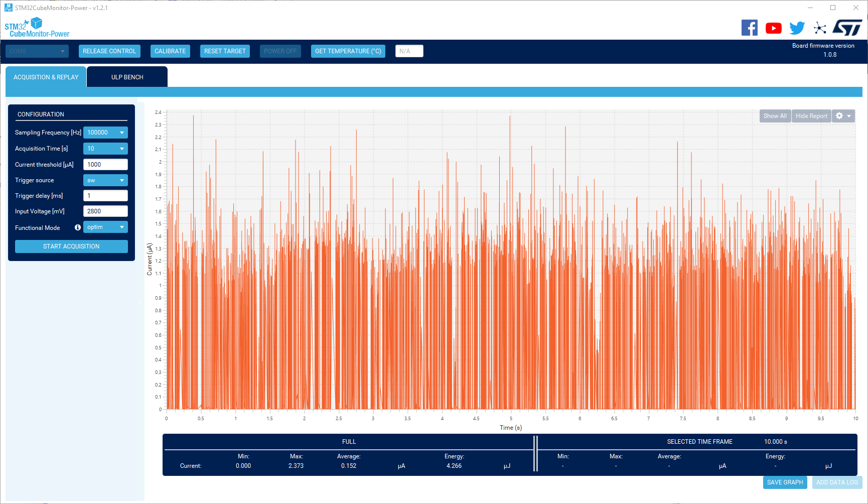Click Show All on the graph
Image resolution: width=868 pixels, height=504 pixels.
[x=775, y=116]
